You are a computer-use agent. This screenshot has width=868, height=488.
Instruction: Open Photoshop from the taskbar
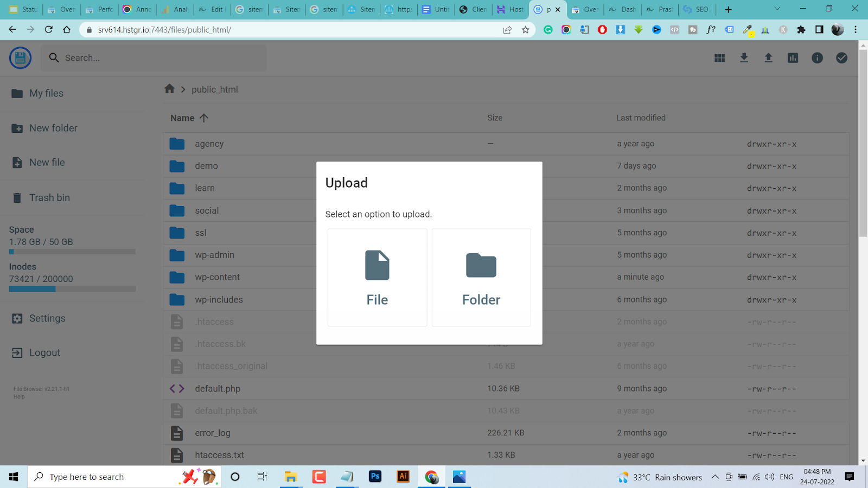(x=375, y=477)
